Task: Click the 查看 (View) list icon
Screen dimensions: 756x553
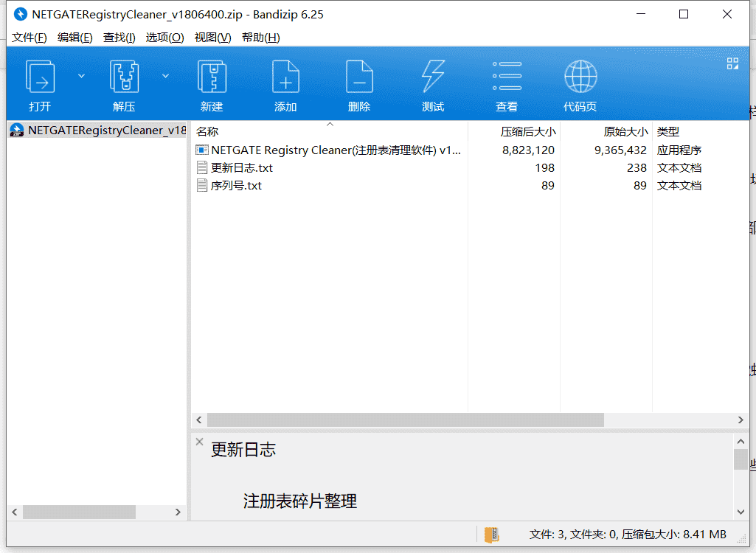Action: click(x=507, y=76)
